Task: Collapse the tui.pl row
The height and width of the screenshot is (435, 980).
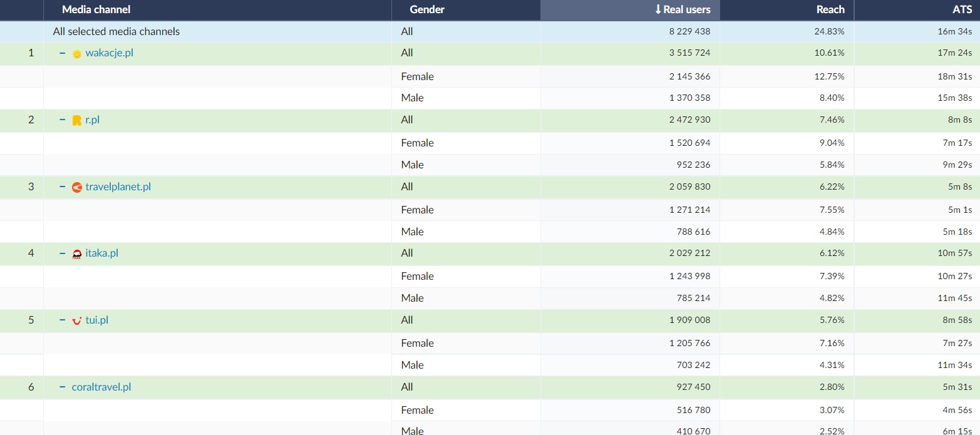Action: tap(63, 320)
